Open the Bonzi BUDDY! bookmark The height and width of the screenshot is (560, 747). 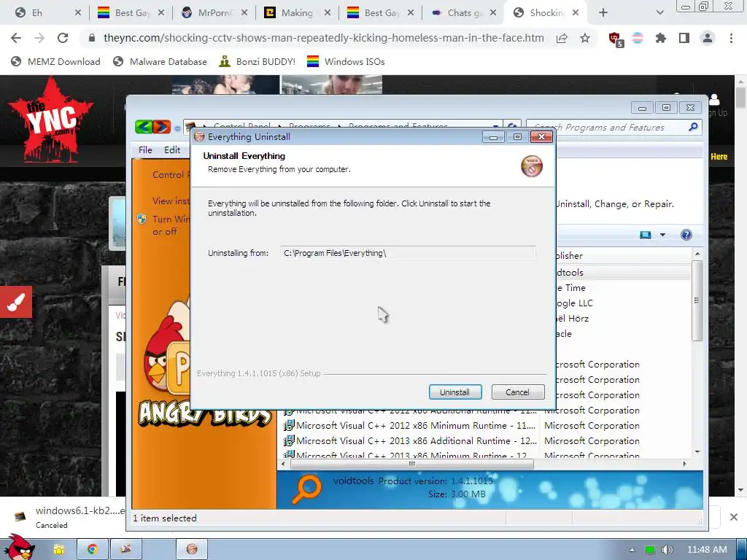pyautogui.click(x=258, y=61)
